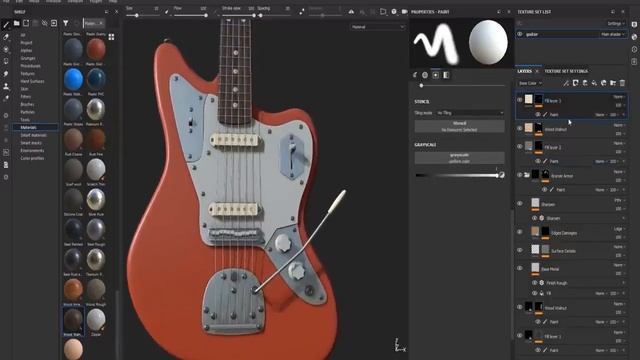Open viewport Material mode dropdown
This screenshot has height=360, width=640.
click(x=378, y=27)
